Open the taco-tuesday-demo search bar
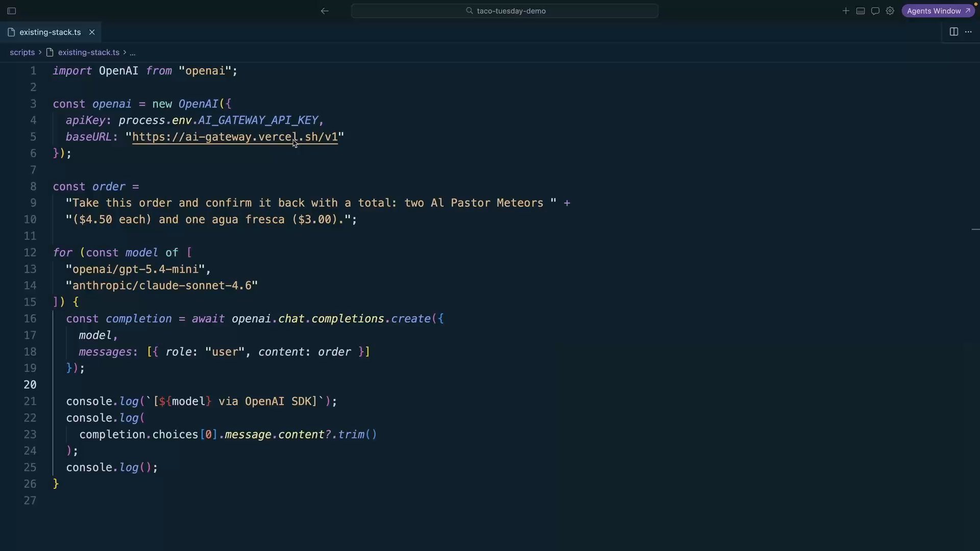 click(x=504, y=11)
